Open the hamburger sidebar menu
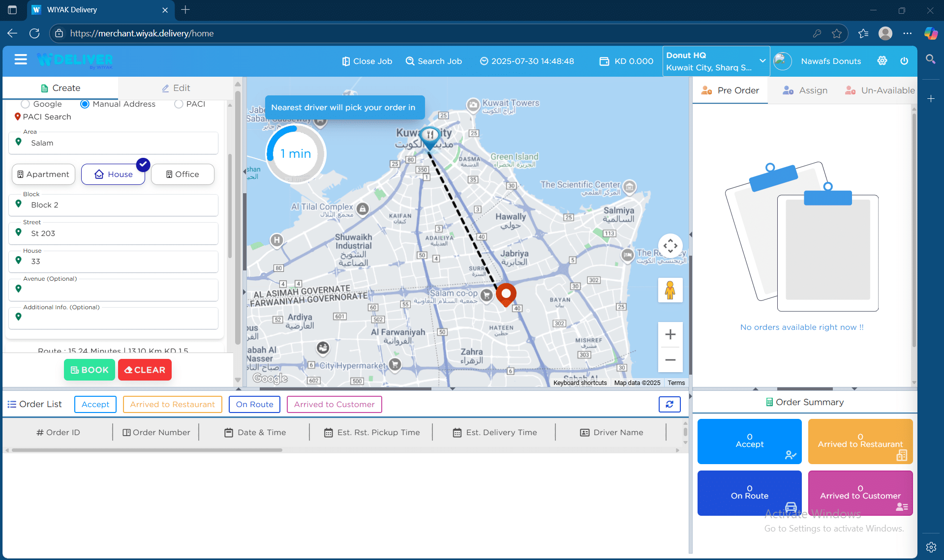Screen dimensions: 944x560 pos(21,60)
